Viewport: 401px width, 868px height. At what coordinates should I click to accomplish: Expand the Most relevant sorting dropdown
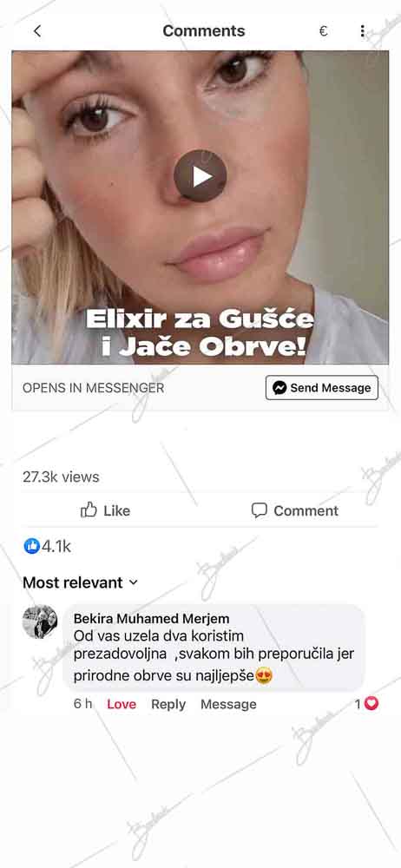click(x=81, y=582)
